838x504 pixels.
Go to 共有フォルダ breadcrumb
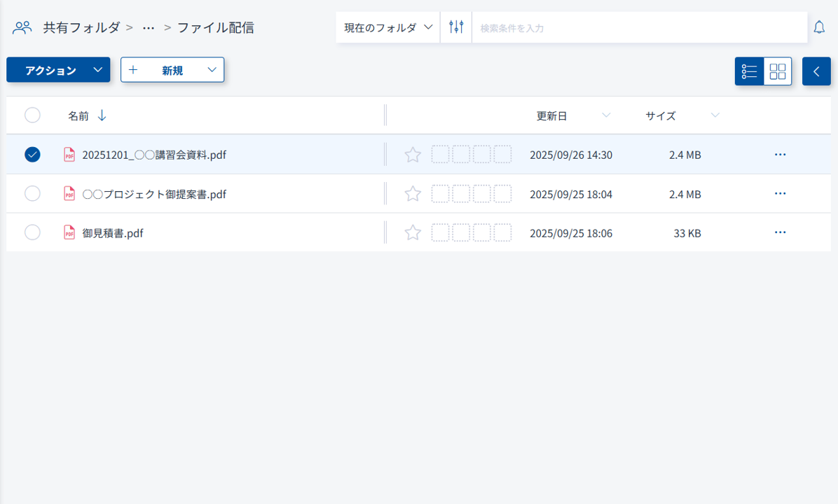click(81, 28)
